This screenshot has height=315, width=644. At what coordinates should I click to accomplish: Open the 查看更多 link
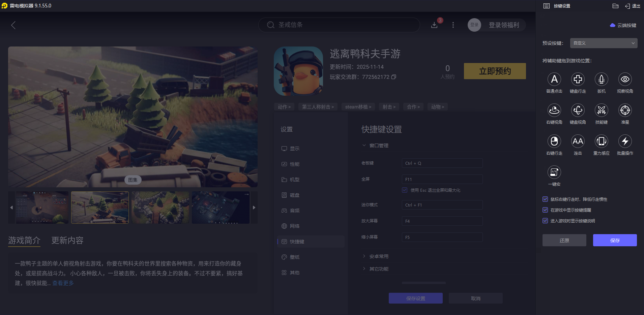pos(63,283)
